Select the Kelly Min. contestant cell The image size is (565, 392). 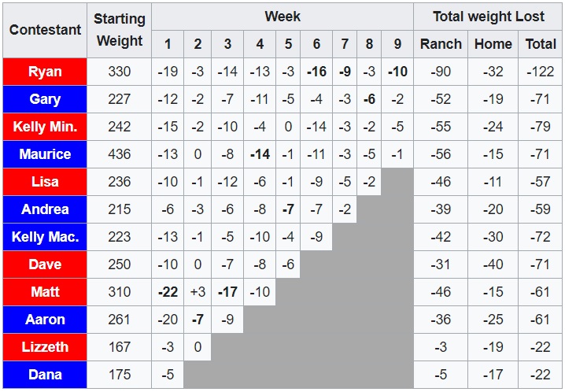45,127
